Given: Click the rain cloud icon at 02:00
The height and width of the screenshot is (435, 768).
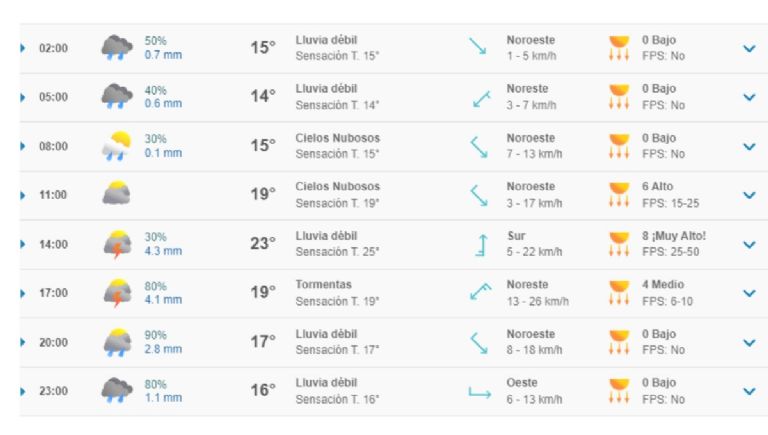Looking at the screenshot, I should tap(116, 48).
